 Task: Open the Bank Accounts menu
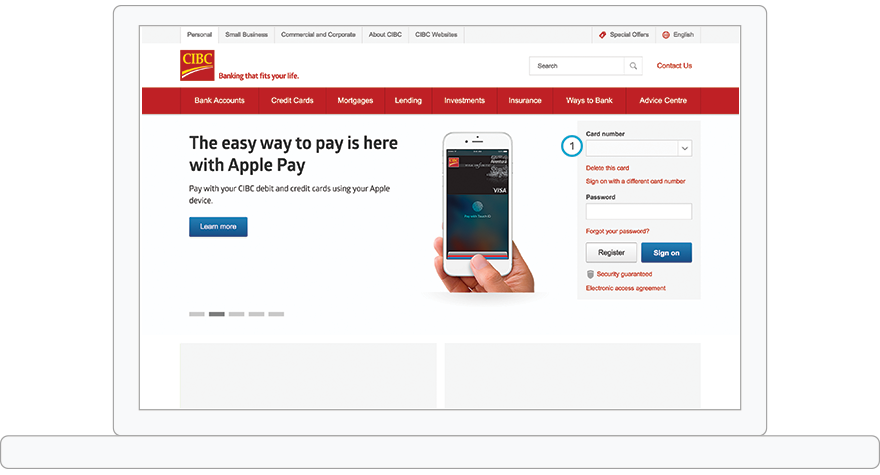(219, 101)
